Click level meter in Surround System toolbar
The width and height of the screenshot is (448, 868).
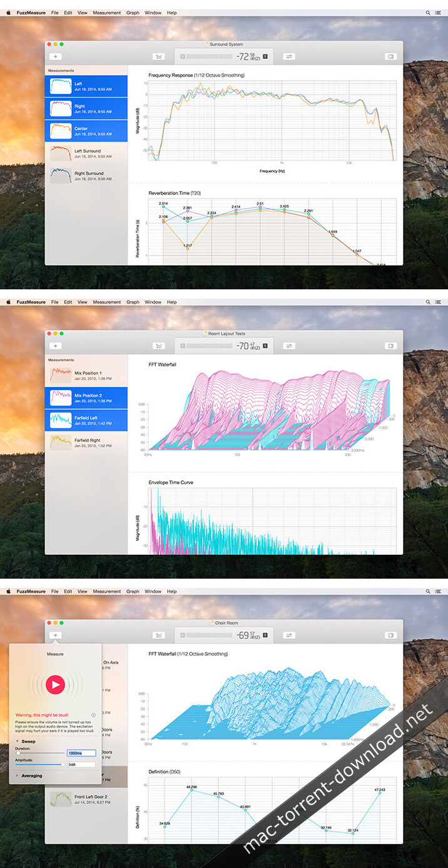pyautogui.click(x=210, y=56)
